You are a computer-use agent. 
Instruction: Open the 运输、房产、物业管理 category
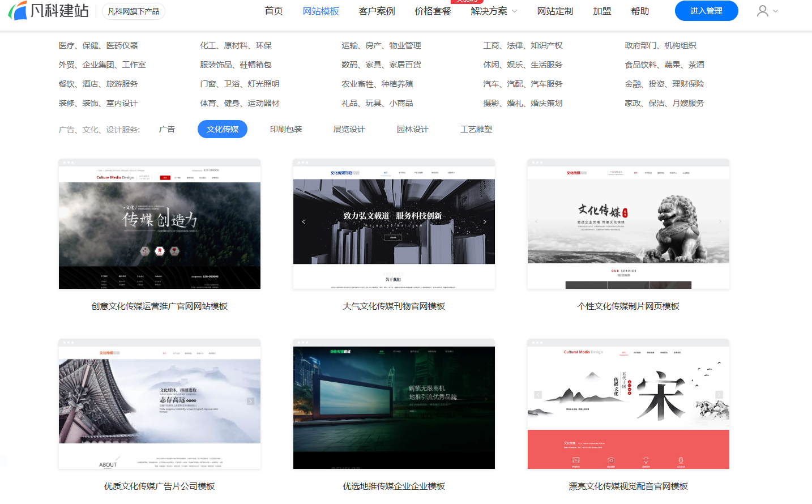click(382, 45)
